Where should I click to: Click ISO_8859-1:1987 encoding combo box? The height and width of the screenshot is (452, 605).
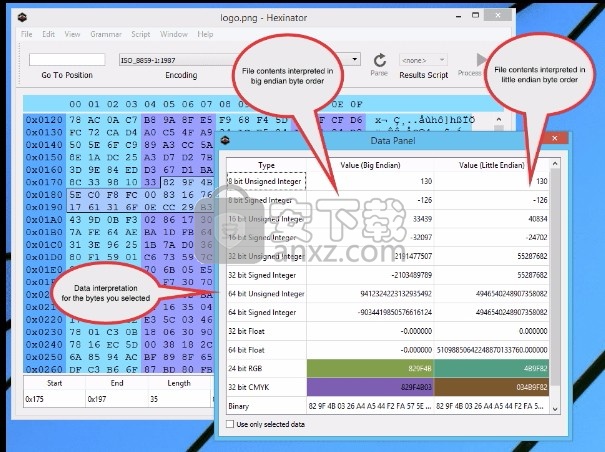click(x=239, y=60)
